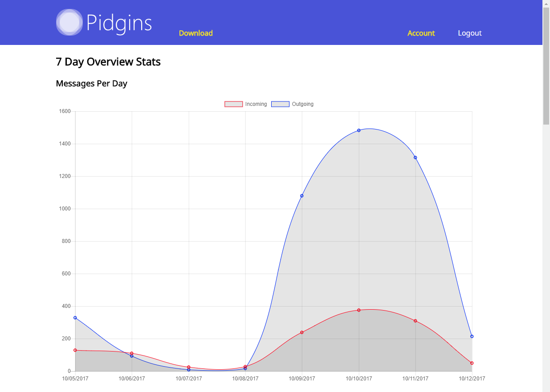
Task: Click the Messages Per Day subtitle
Action: [x=91, y=83]
